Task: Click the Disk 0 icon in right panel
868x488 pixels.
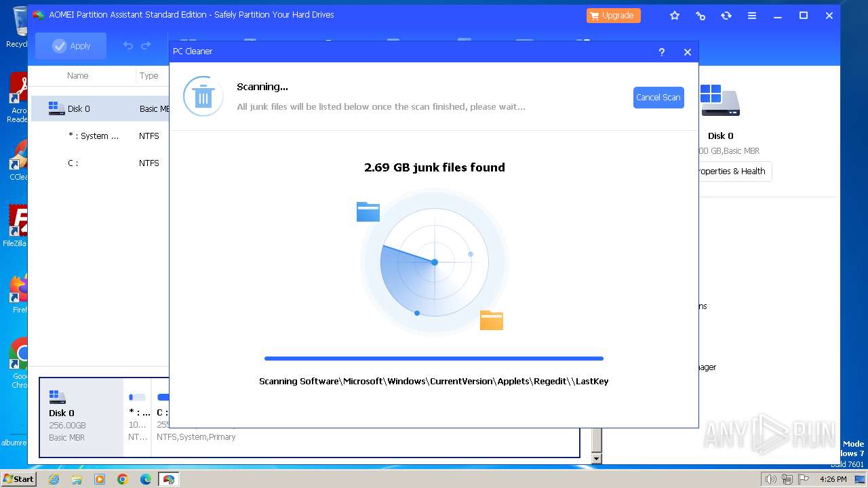Action: click(720, 100)
